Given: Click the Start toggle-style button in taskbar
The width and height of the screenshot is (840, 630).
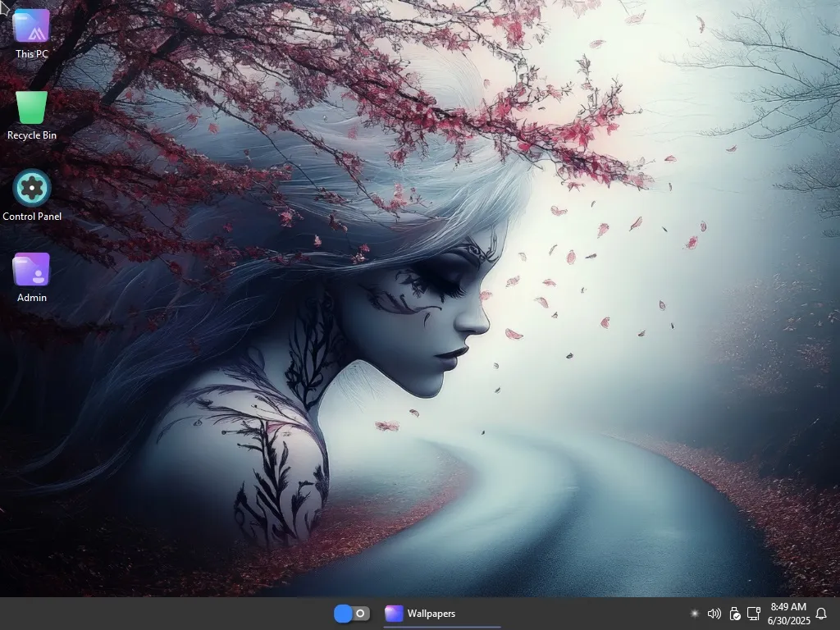Looking at the screenshot, I should coord(351,614).
